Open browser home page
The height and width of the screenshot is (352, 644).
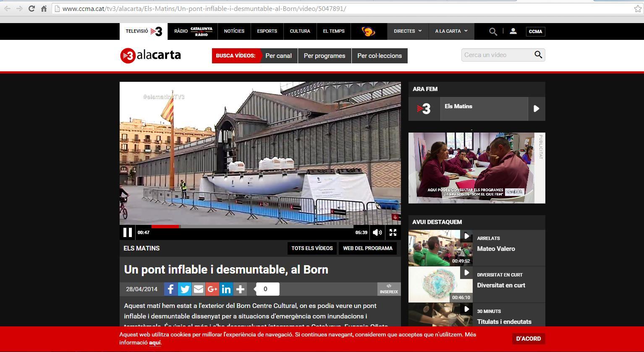tap(44, 8)
